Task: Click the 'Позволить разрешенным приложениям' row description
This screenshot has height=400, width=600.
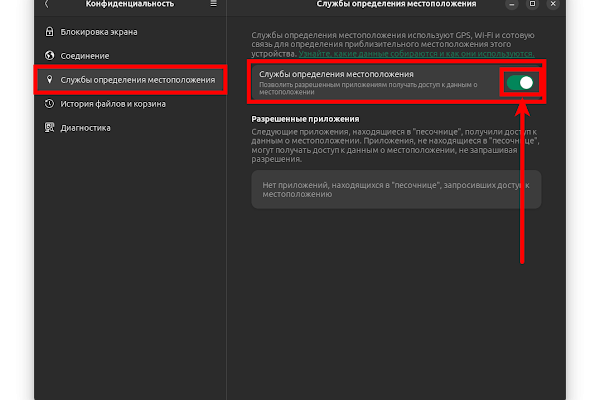Action: coord(370,89)
